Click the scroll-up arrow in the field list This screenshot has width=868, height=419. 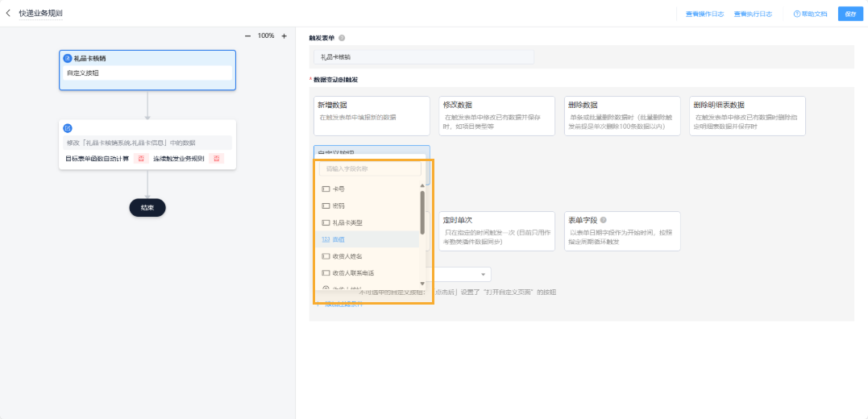click(422, 185)
